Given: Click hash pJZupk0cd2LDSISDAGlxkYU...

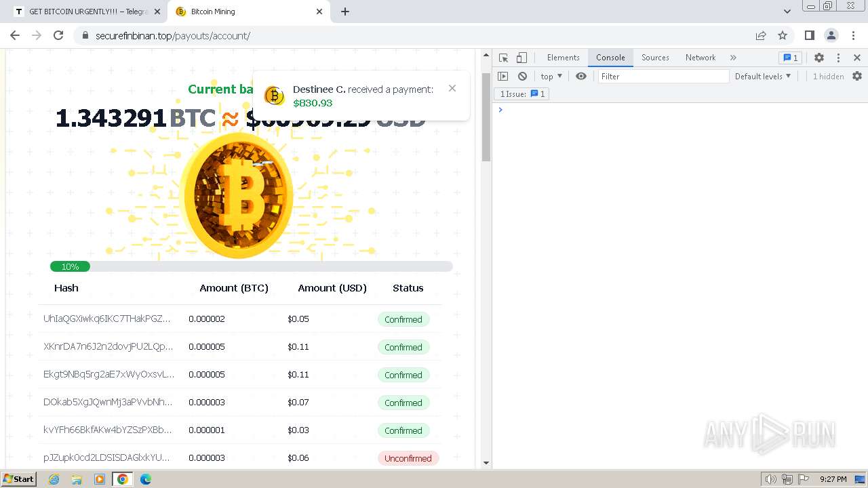Looking at the screenshot, I should pyautogui.click(x=106, y=457).
